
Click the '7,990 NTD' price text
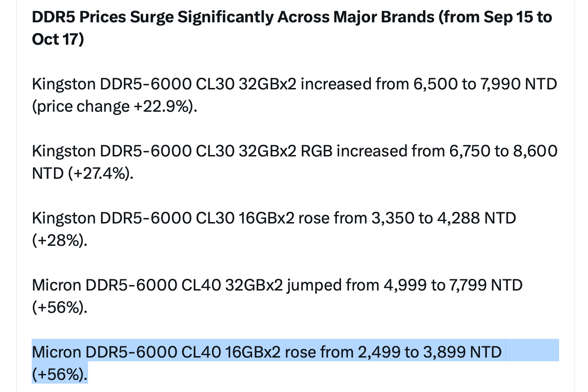point(513,85)
